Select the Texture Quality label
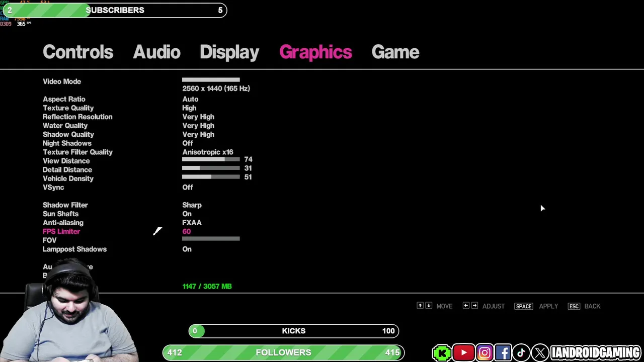 (x=68, y=108)
